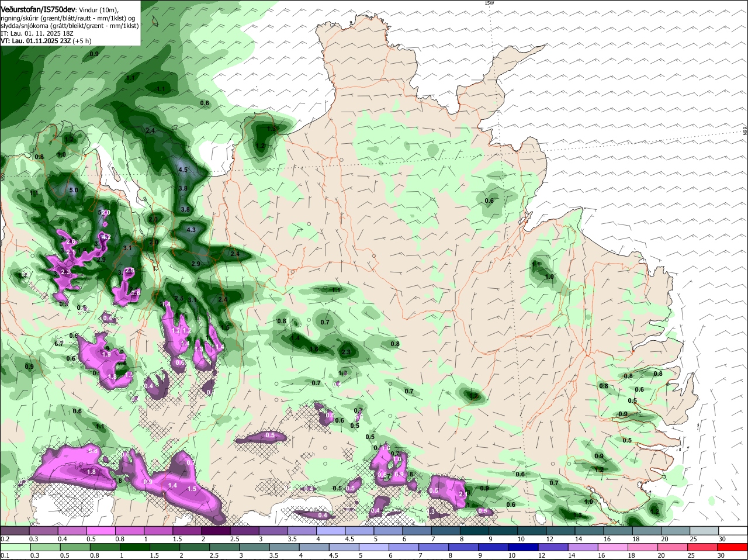
Task: Select the dark teal swatch at 8 in top legend row
Action: click(475, 531)
